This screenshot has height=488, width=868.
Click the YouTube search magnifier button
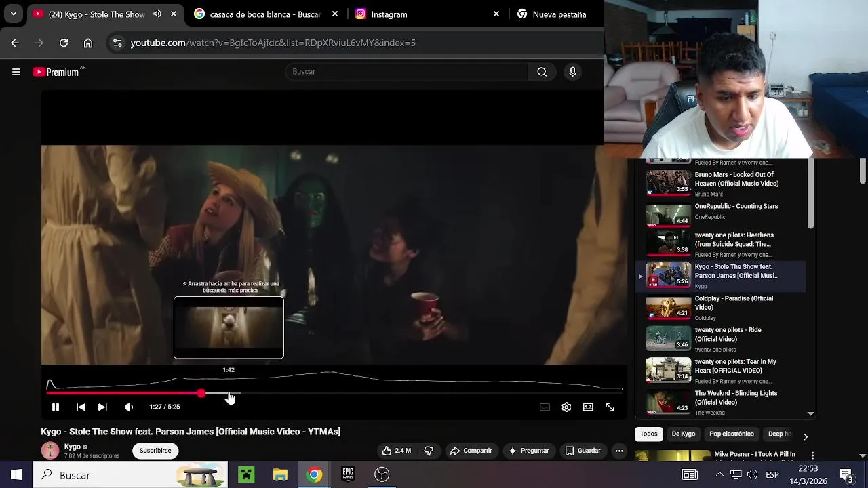(542, 72)
